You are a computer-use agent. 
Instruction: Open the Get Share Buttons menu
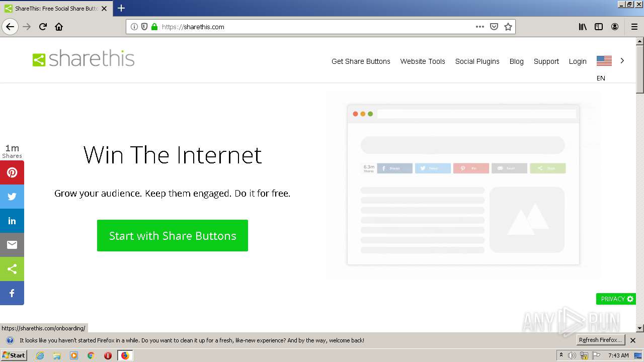[x=361, y=61]
